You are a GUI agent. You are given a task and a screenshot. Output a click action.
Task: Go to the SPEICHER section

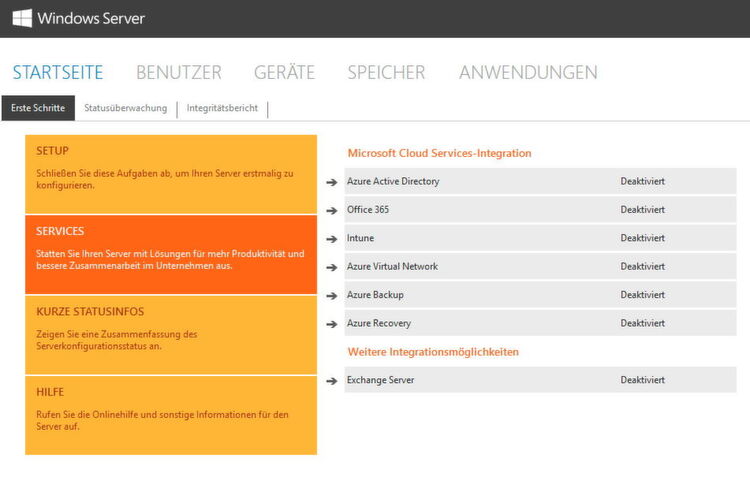pos(386,73)
